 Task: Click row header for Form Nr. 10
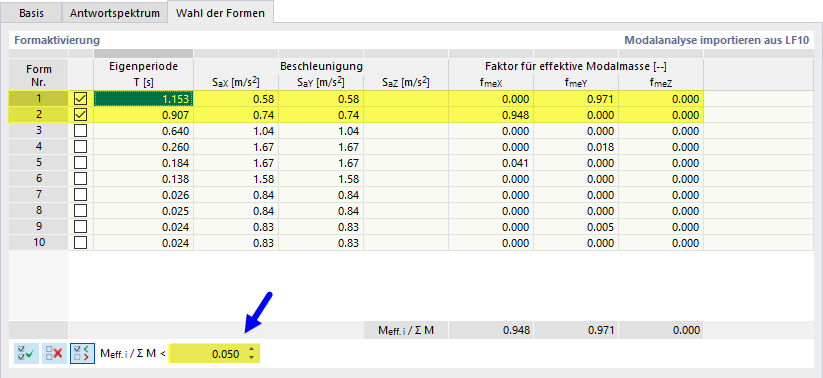[x=39, y=243]
